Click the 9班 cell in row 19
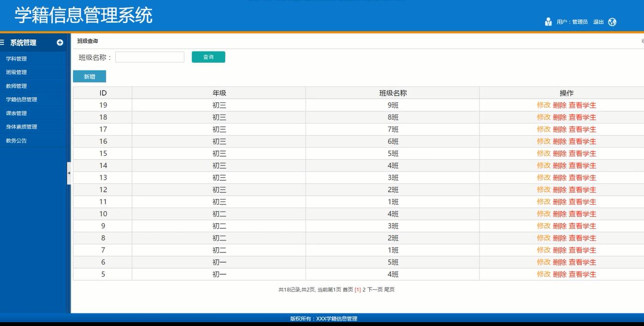The height and width of the screenshot is (326, 644). (393, 105)
